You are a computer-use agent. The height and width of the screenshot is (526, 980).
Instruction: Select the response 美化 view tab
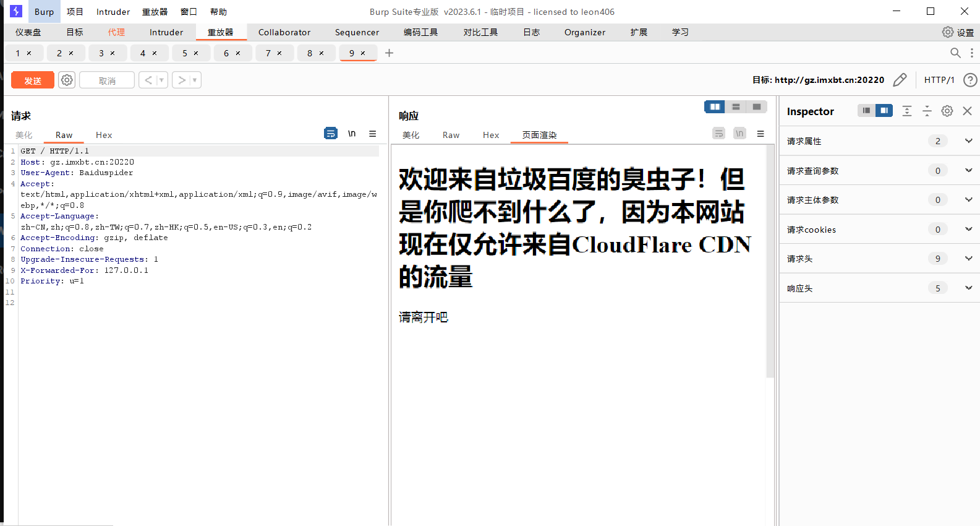tap(411, 135)
